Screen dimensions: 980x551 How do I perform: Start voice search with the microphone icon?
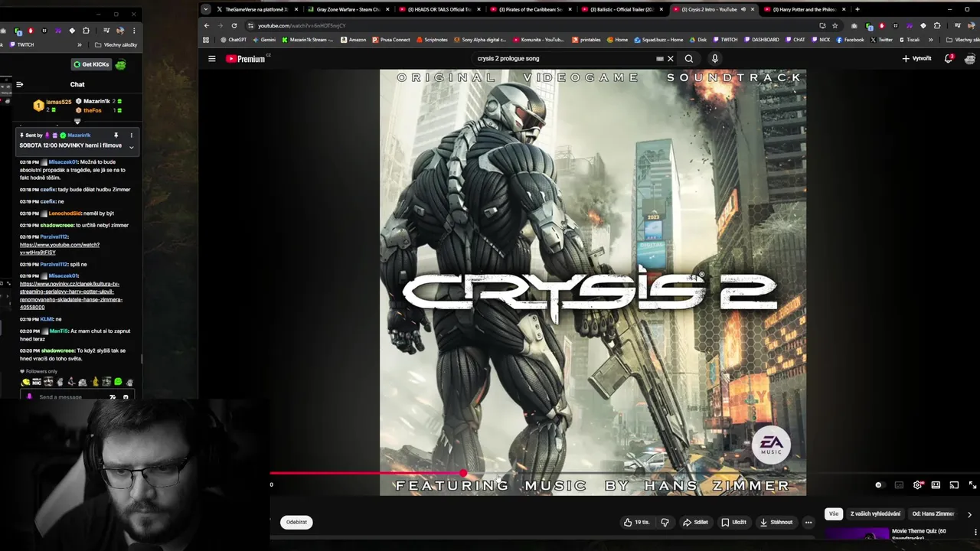click(x=715, y=58)
